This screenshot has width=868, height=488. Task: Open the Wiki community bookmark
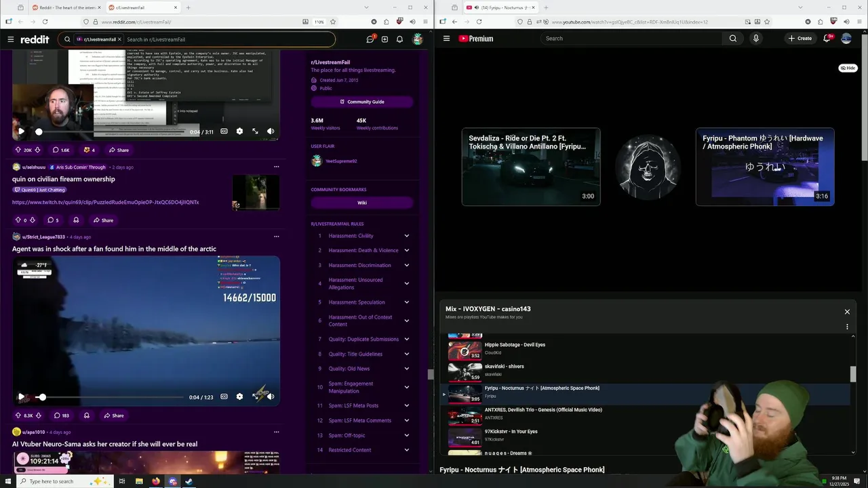[362, 203]
